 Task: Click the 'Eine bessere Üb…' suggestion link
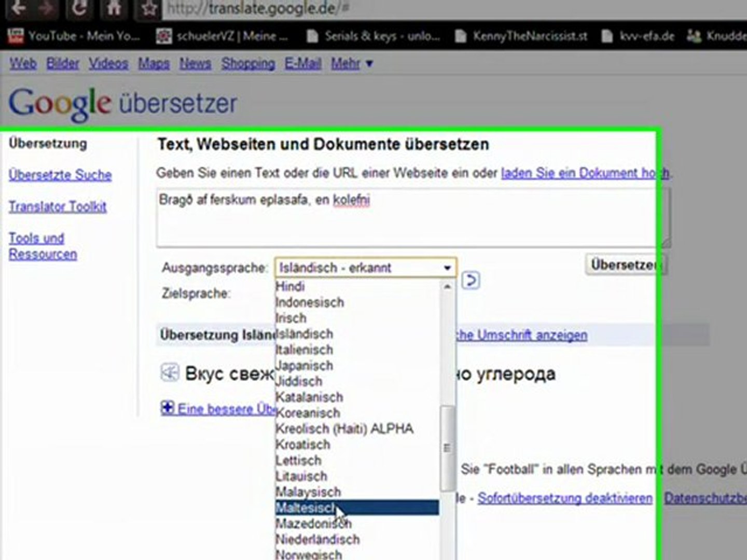(x=226, y=409)
